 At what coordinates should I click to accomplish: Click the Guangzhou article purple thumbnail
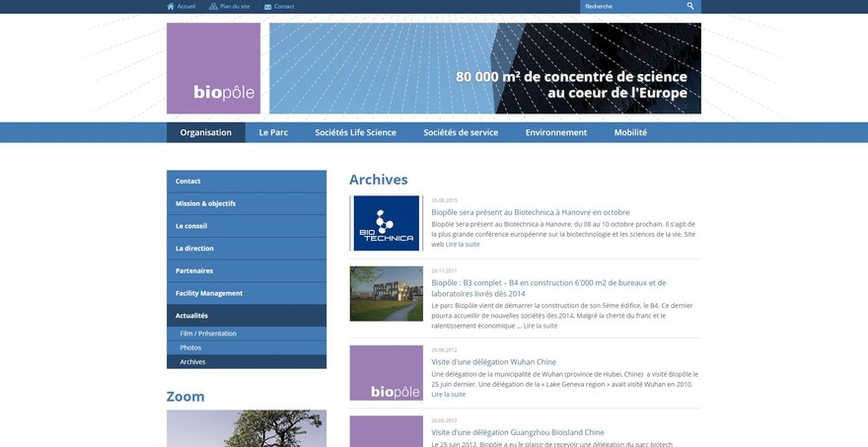[x=387, y=431]
